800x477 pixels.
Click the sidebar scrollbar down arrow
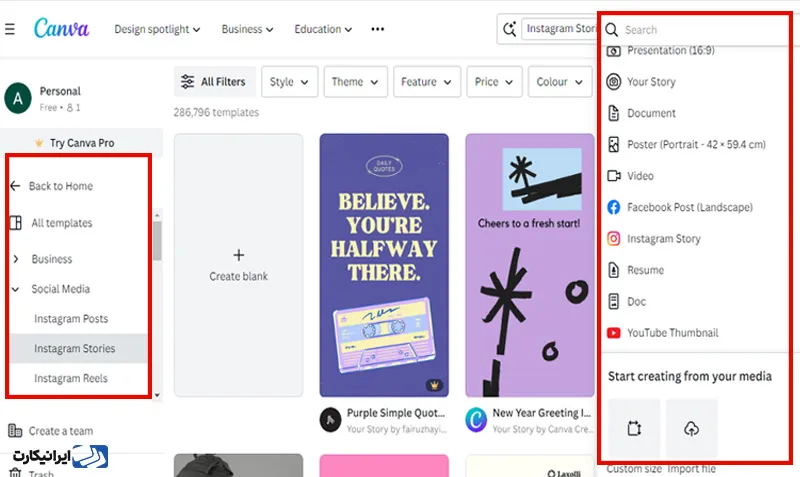coord(157,395)
